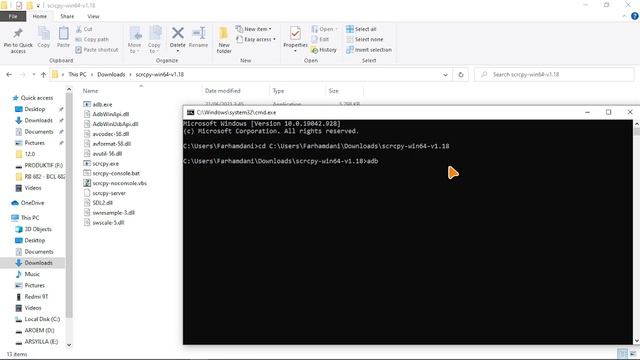The image size is (640, 360).
Task: Open Explorer Help question mark
Action: pyautogui.click(x=635, y=16)
